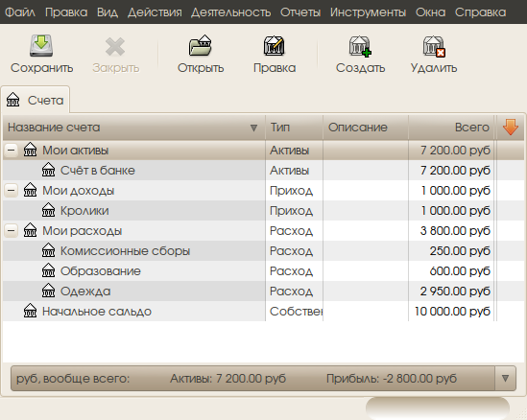Create a new account with Создать icon
Viewport: 527px width, 420px height.
pyautogui.click(x=360, y=46)
